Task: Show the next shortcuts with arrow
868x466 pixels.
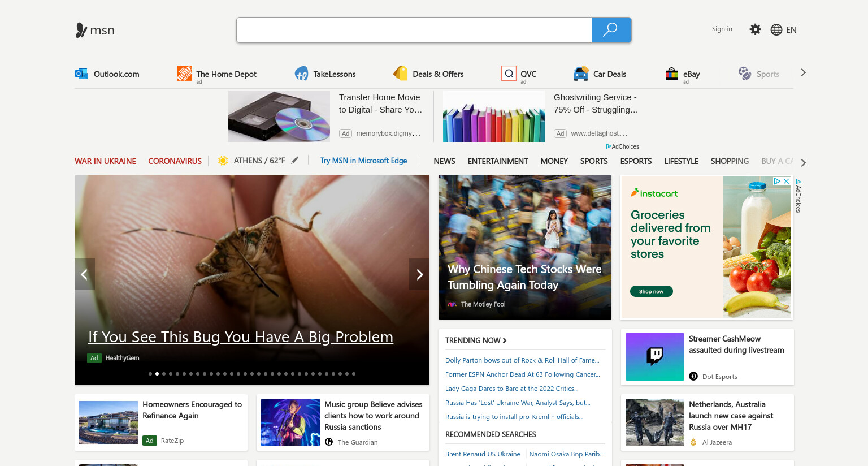Action: 803,72
